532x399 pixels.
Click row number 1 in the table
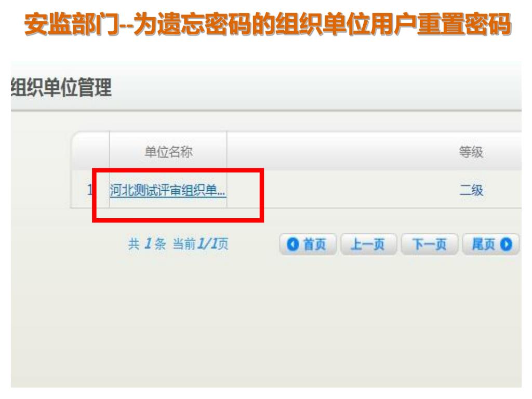(89, 190)
